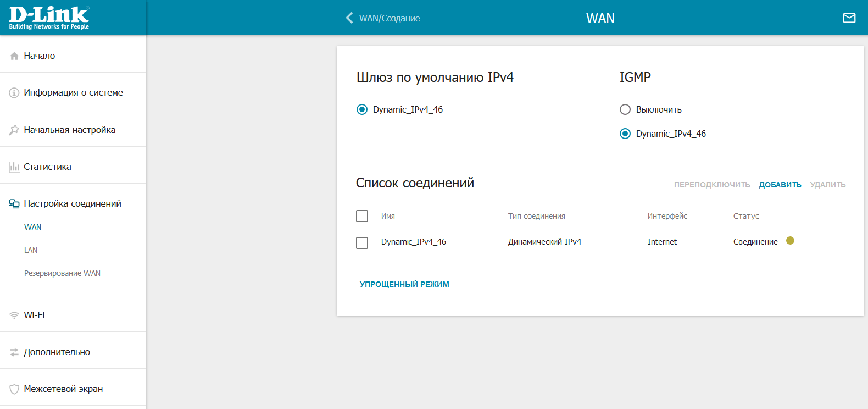
Task: Click the connections icon beside Настройка соединений
Action: (x=14, y=204)
